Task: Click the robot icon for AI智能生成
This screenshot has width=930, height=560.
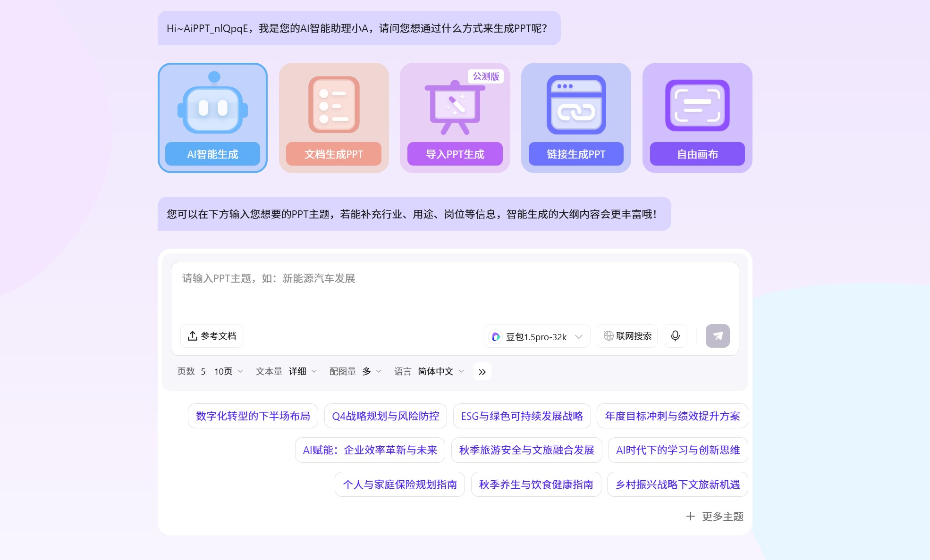Action: pyautogui.click(x=212, y=103)
